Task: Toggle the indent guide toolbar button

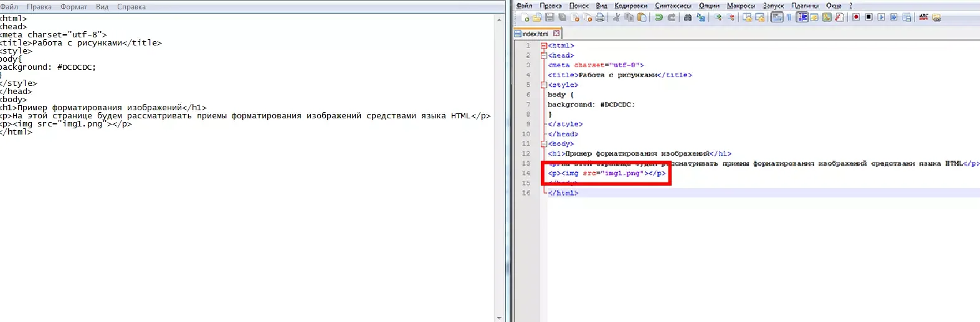Action: [x=802, y=17]
